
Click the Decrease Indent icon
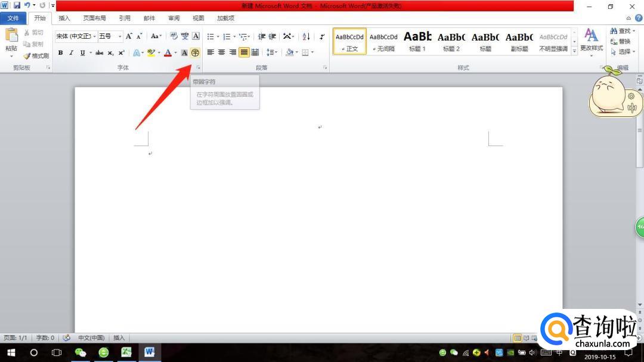pos(262,36)
